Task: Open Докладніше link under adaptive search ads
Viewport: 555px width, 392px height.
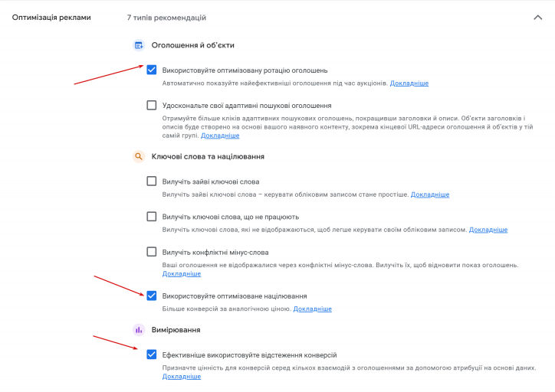Action: coord(220,136)
